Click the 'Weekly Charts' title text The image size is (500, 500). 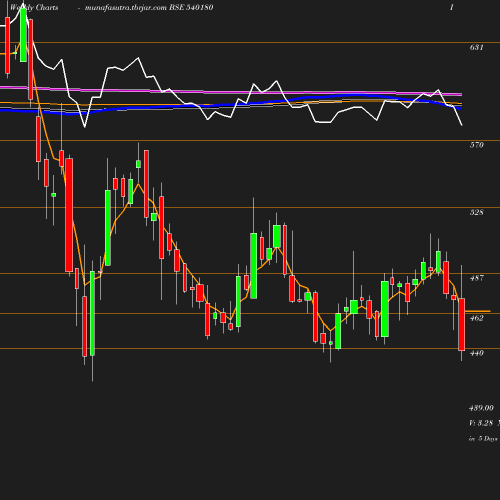pyautogui.click(x=34, y=8)
